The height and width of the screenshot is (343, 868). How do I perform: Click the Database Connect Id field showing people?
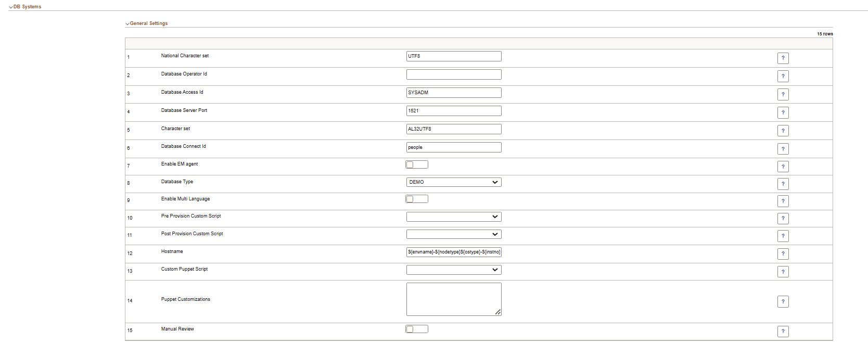coord(453,147)
